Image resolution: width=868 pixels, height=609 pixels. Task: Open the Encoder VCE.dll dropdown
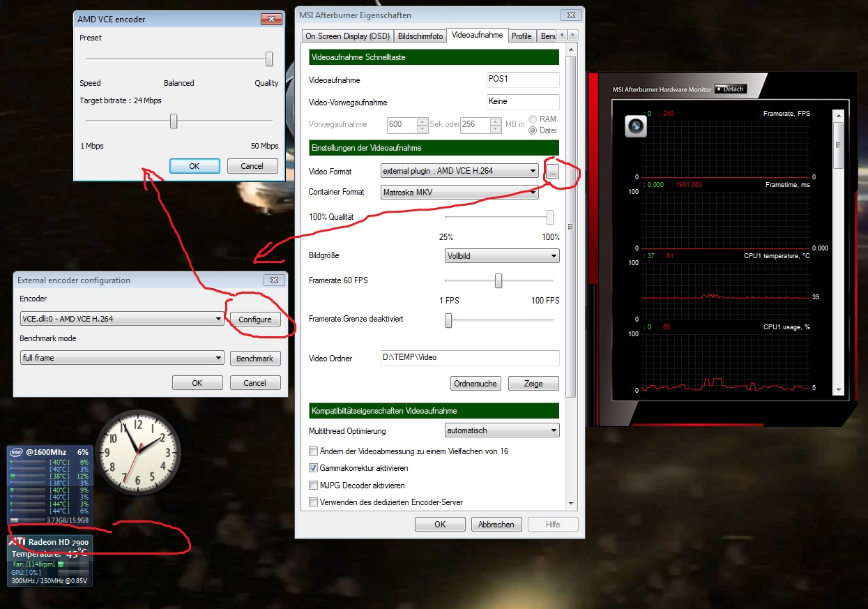tap(122, 319)
